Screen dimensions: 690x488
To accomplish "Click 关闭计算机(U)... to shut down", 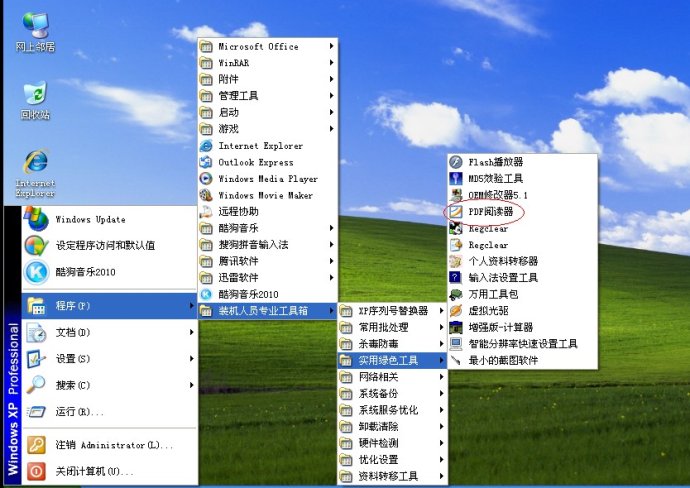I will pyautogui.click(x=109, y=471).
